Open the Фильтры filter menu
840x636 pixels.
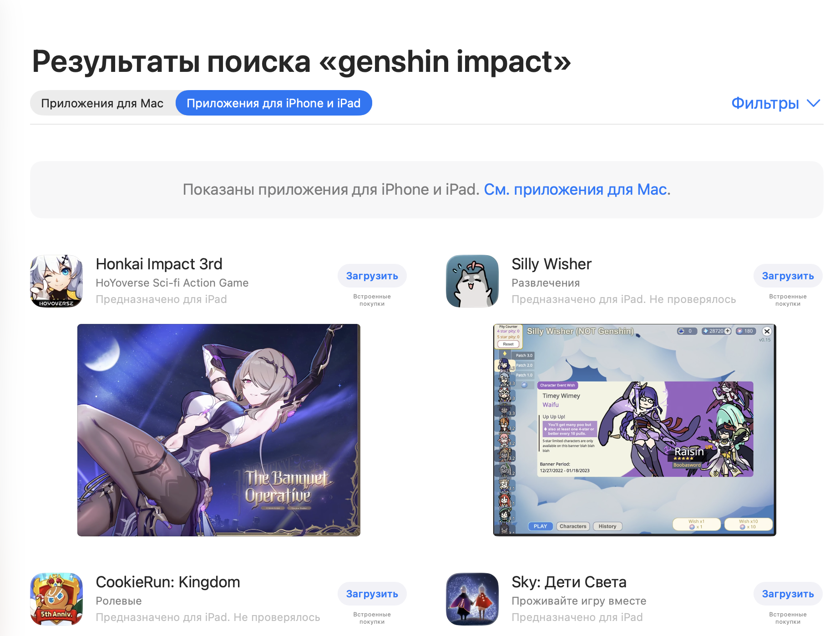[776, 103]
